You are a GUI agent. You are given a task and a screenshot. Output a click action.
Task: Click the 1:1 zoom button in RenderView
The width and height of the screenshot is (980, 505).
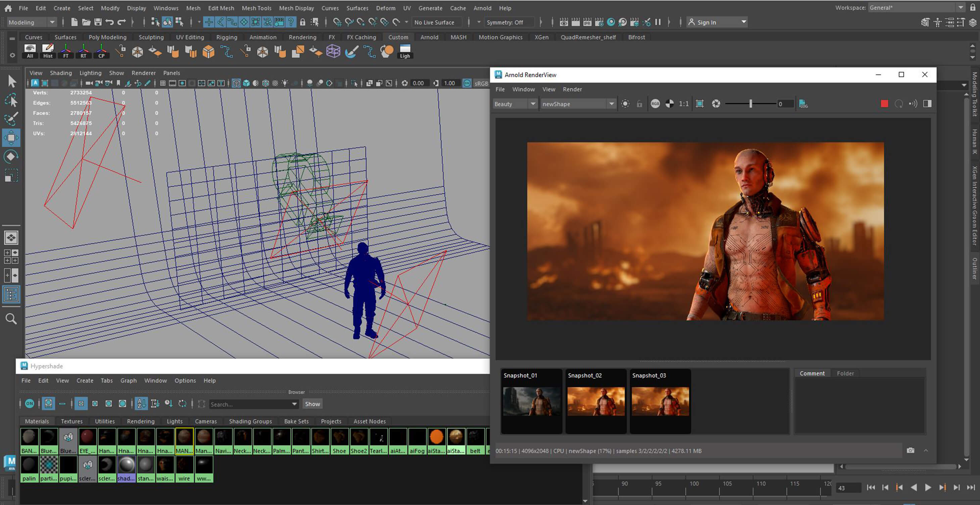tap(684, 104)
